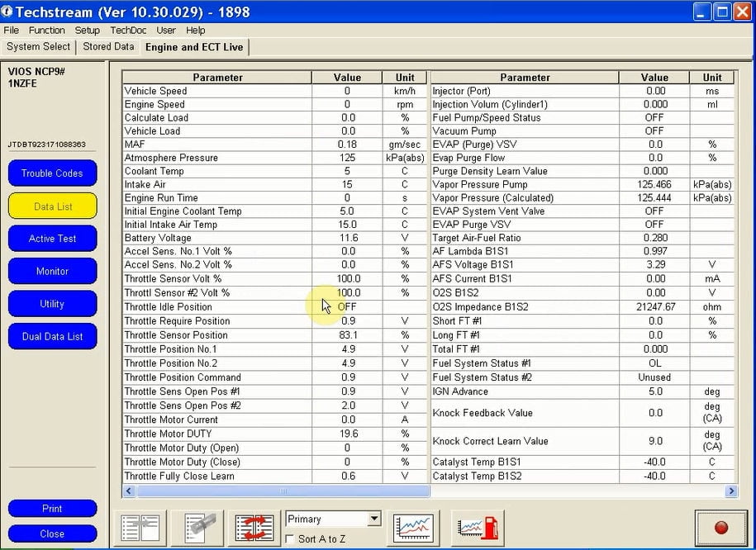
Task: Click the scrollbar right arrow
Action: point(731,491)
